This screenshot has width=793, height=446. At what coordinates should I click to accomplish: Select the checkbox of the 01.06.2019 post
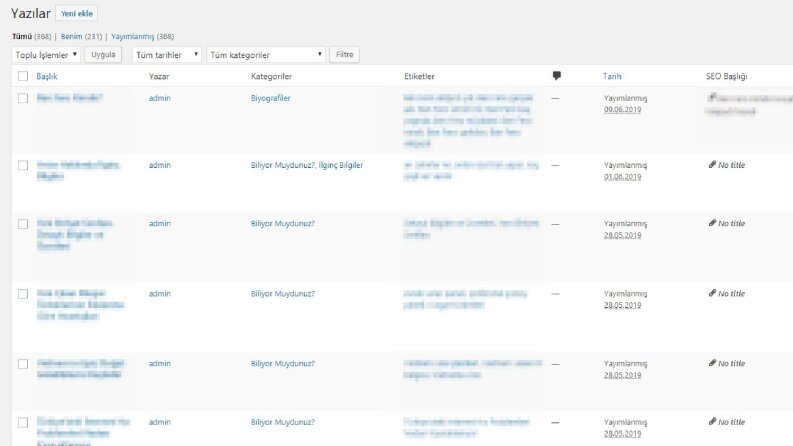point(23,165)
